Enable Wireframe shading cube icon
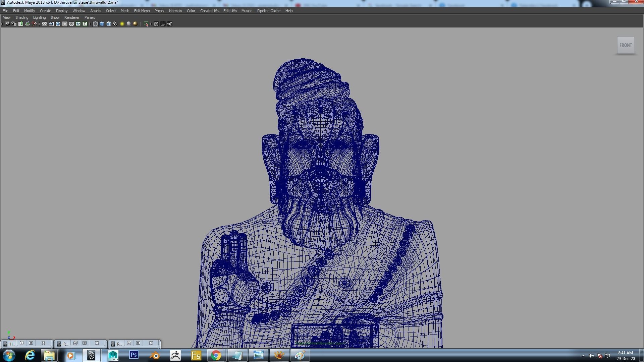This screenshot has height=362, width=644. 95,24
